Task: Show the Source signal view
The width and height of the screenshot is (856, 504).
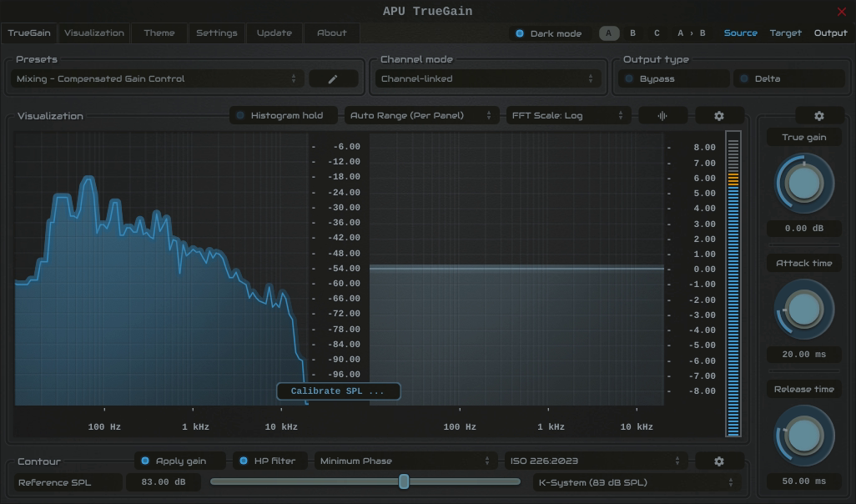Action: coord(740,33)
